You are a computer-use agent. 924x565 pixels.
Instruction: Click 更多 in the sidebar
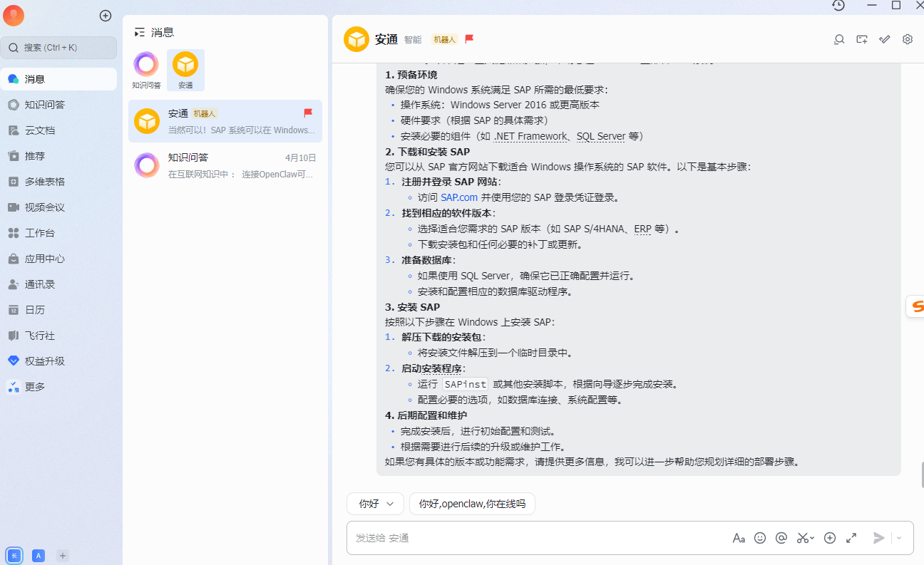[59, 387]
